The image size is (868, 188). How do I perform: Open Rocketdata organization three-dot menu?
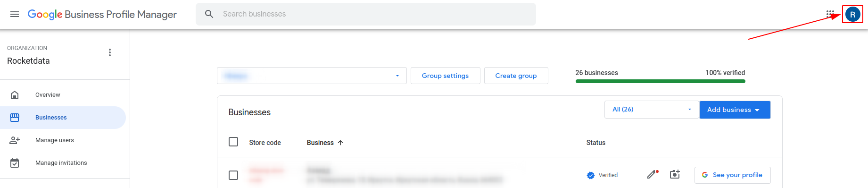[x=110, y=52]
